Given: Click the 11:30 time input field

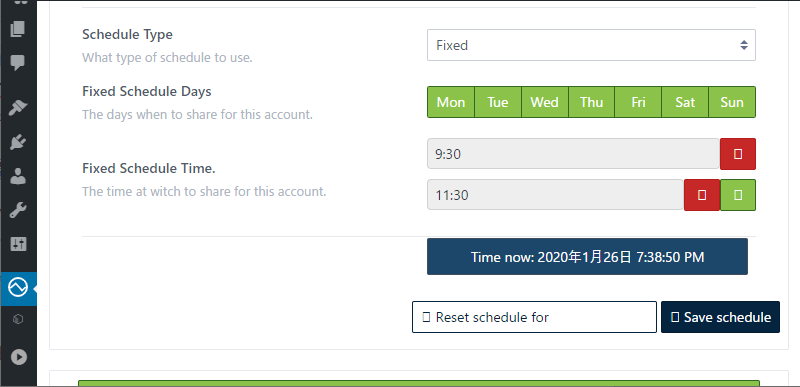Looking at the screenshot, I should 555,195.
